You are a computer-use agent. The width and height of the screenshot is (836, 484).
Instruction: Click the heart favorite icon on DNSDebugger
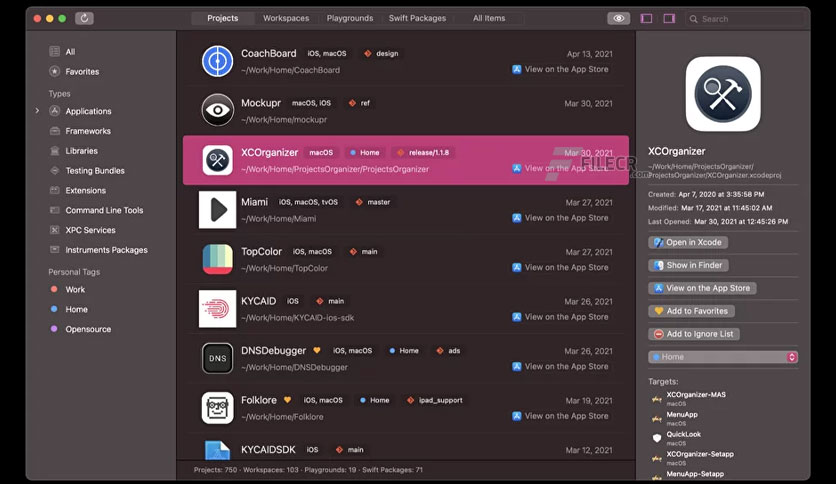317,350
